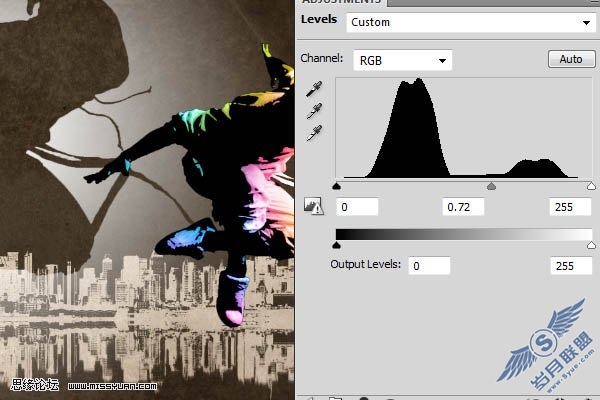Open the Levels preset dropdown
This screenshot has height=400, width=600.
point(471,23)
